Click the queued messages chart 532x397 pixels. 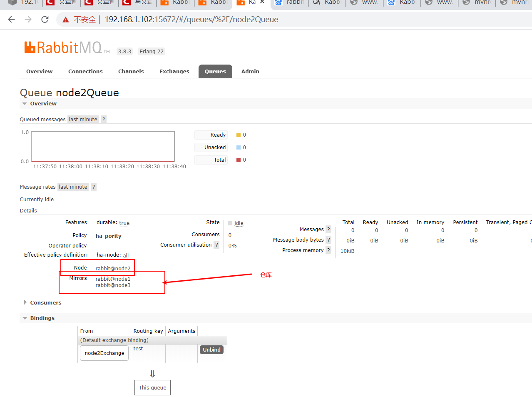(x=103, y=147)
